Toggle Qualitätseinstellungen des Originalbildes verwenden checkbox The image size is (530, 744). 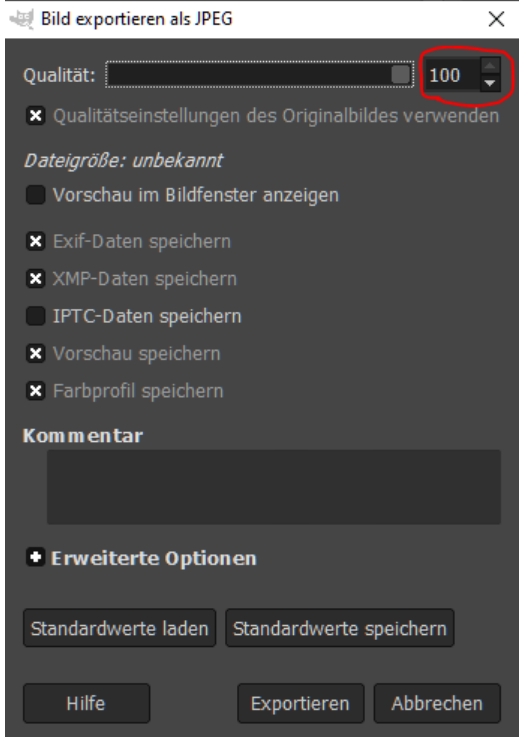pos(36,116)
